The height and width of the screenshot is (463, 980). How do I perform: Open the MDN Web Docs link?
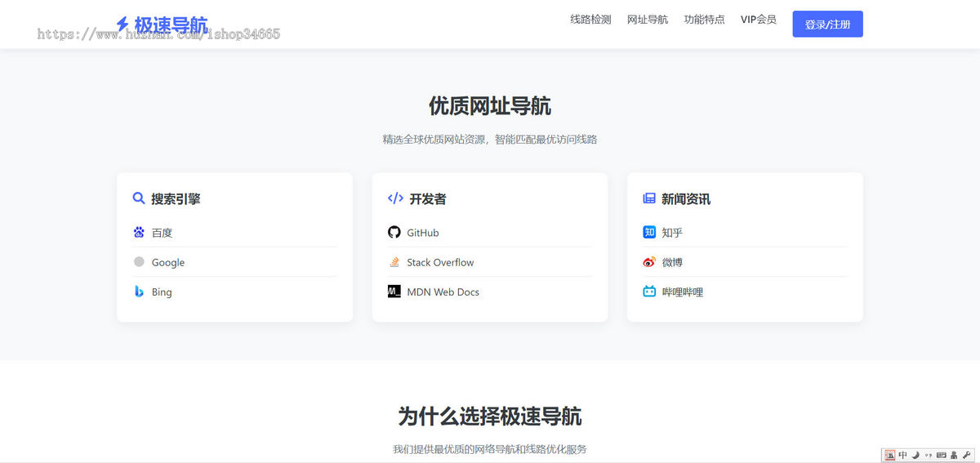pyautogui.click(x=443, y=292)
